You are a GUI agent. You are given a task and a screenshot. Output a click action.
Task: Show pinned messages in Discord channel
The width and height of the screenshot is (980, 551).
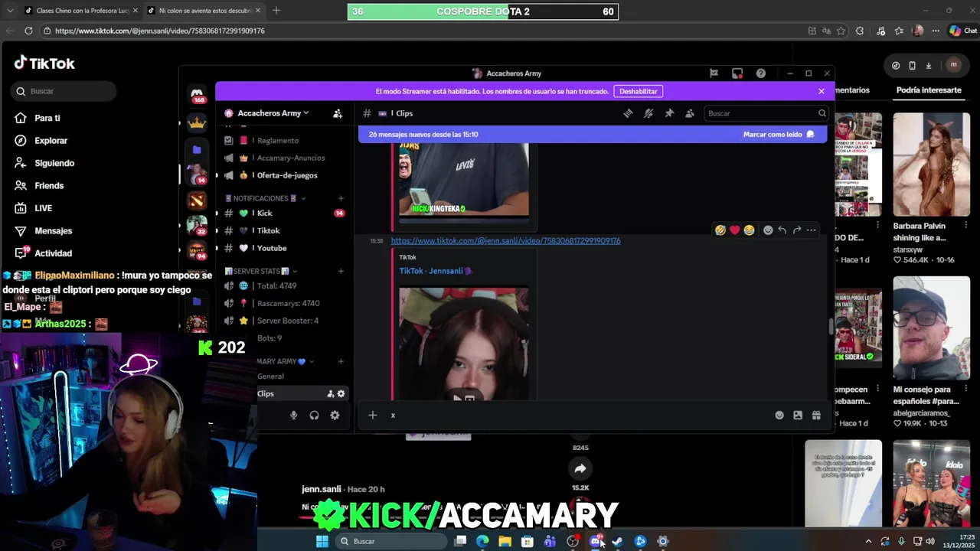(669, 113)
